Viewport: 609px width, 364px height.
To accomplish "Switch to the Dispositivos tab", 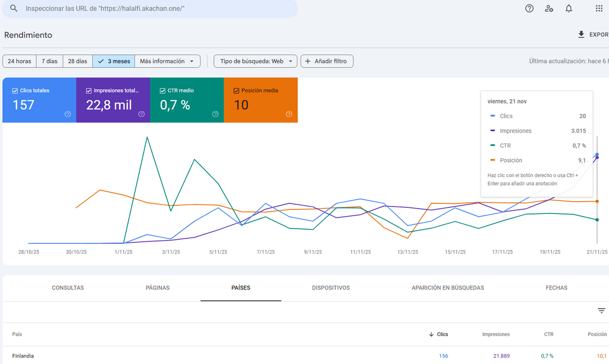I will 331,288.
